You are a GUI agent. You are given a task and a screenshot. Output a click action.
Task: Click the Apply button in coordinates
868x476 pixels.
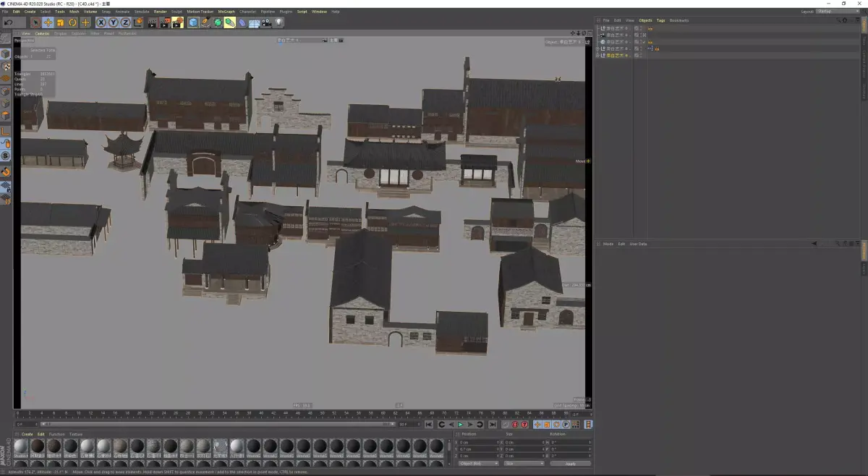tap(571, 463)
